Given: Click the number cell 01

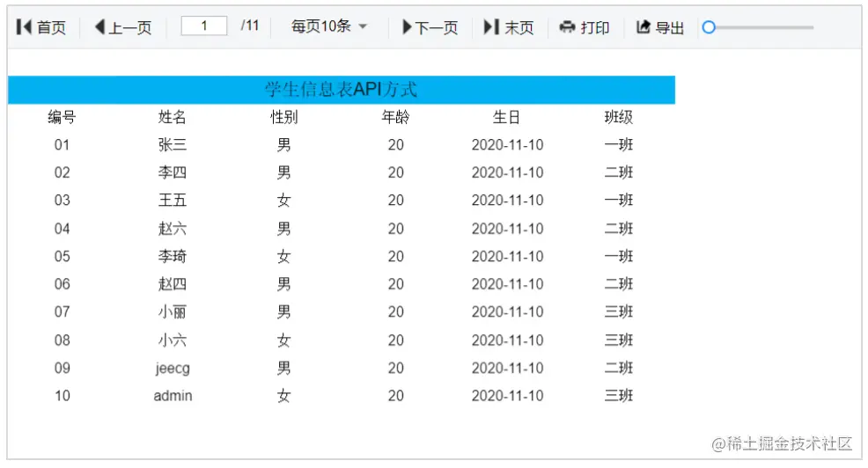Looking at the screenshot, I should 62,145.
